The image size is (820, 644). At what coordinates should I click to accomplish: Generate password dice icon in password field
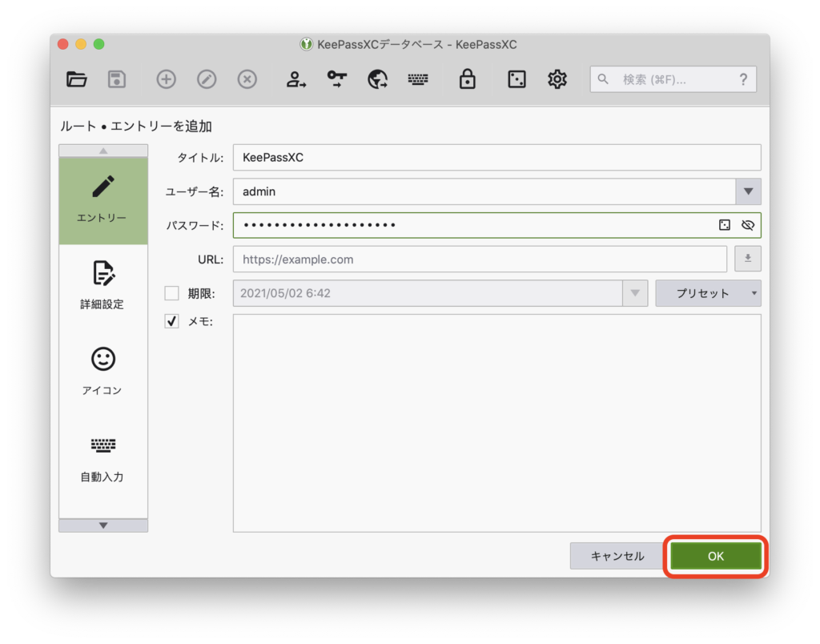pos(724,225)
